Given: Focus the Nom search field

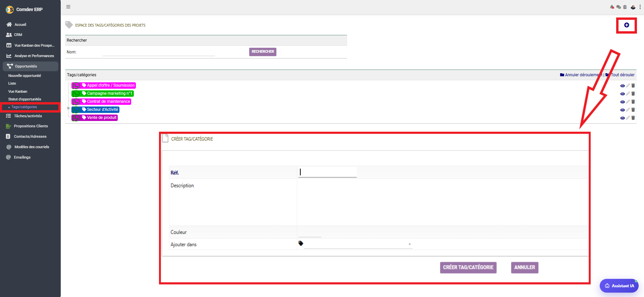Looking at the screenshot, I should [x=158, y=52].
